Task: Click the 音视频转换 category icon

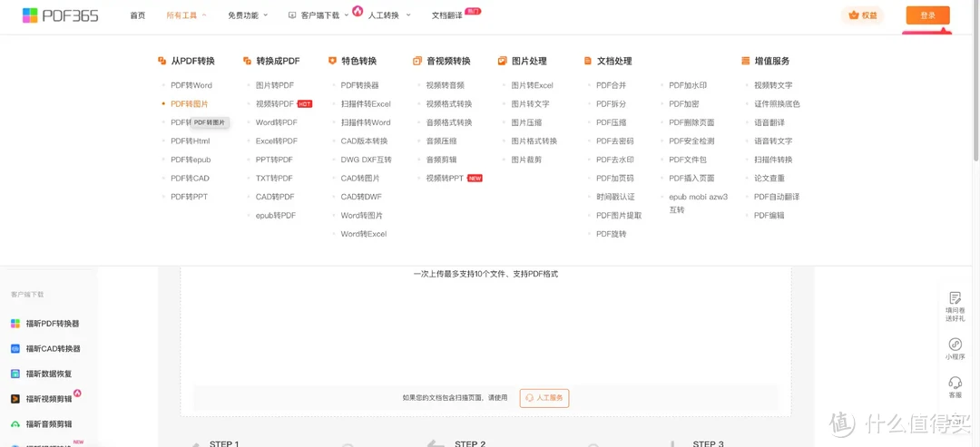Action: click(x=416, y=61)
